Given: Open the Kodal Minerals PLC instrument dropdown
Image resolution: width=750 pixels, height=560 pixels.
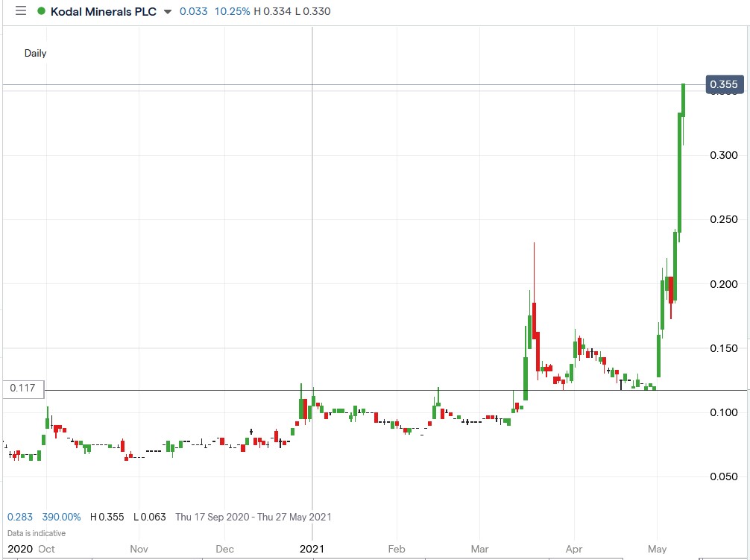Looking at the screenshot, I should 168,11.
